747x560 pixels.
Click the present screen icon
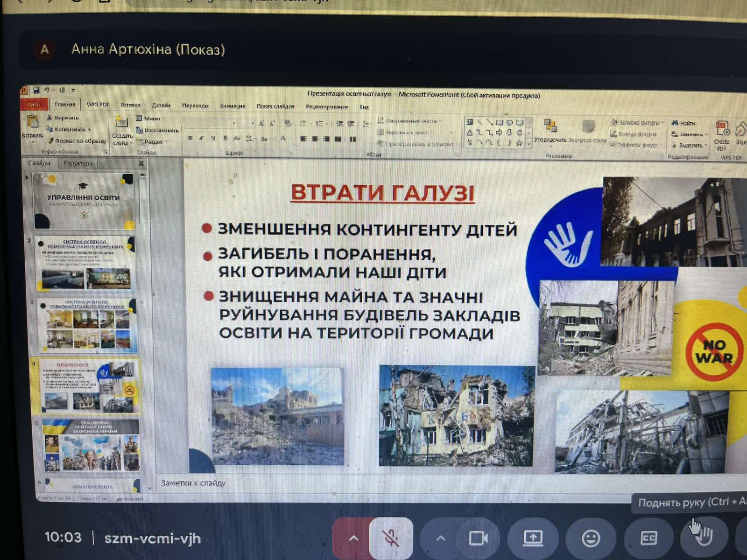pos(533,538)
